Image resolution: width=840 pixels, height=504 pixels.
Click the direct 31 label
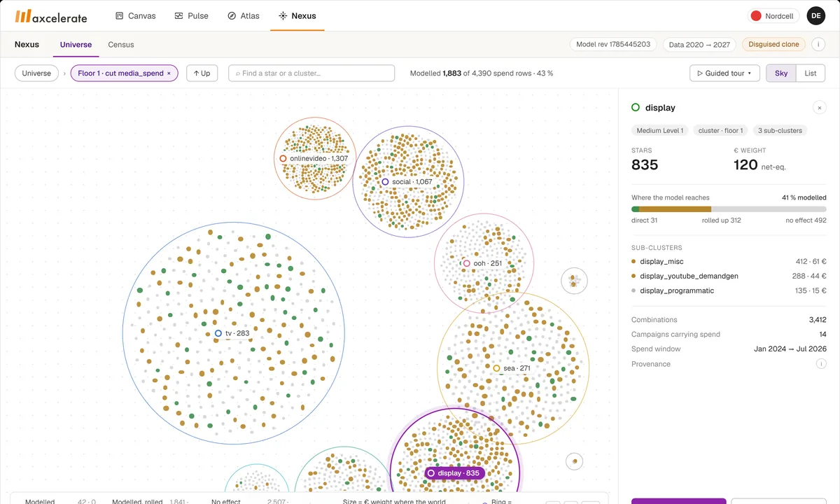(644, 220)
